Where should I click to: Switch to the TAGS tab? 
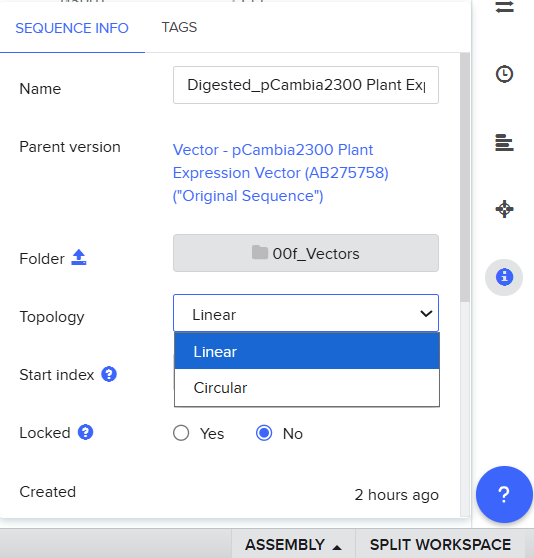point(179,27)
